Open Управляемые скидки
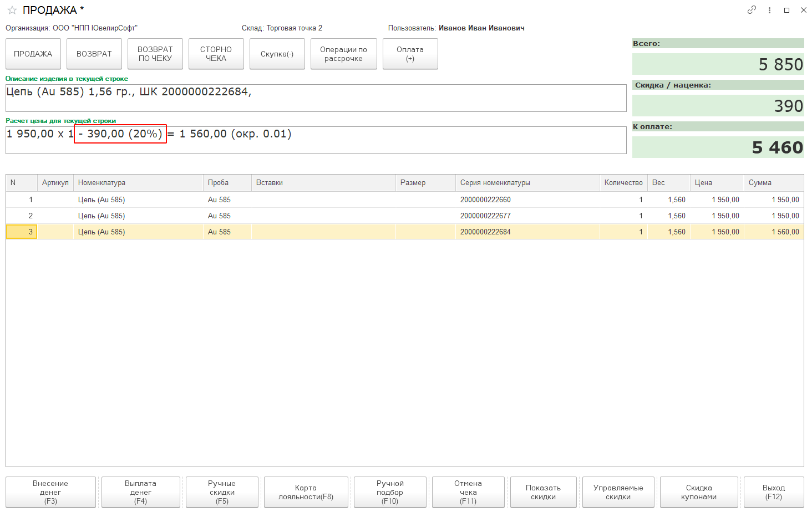The image size is (812, 512). [x=618, y=492]
